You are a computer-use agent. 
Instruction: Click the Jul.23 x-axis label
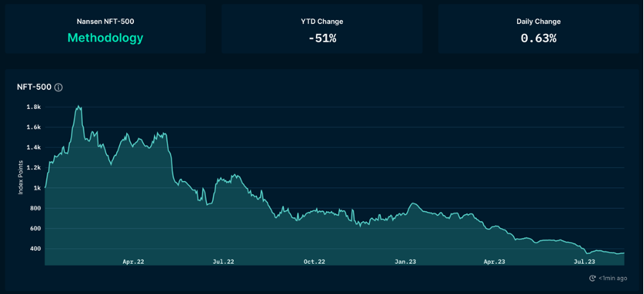[584, 262]
